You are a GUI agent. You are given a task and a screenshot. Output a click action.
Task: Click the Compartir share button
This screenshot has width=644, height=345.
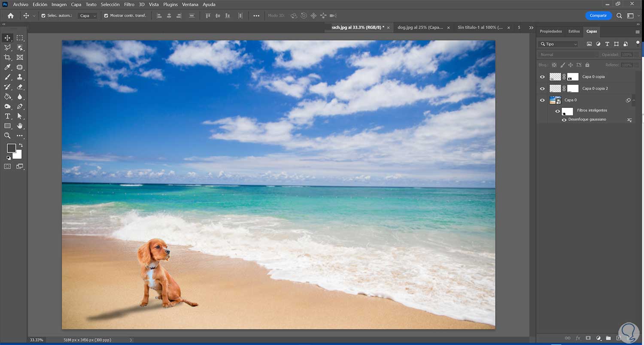click(x=598, y=15)
